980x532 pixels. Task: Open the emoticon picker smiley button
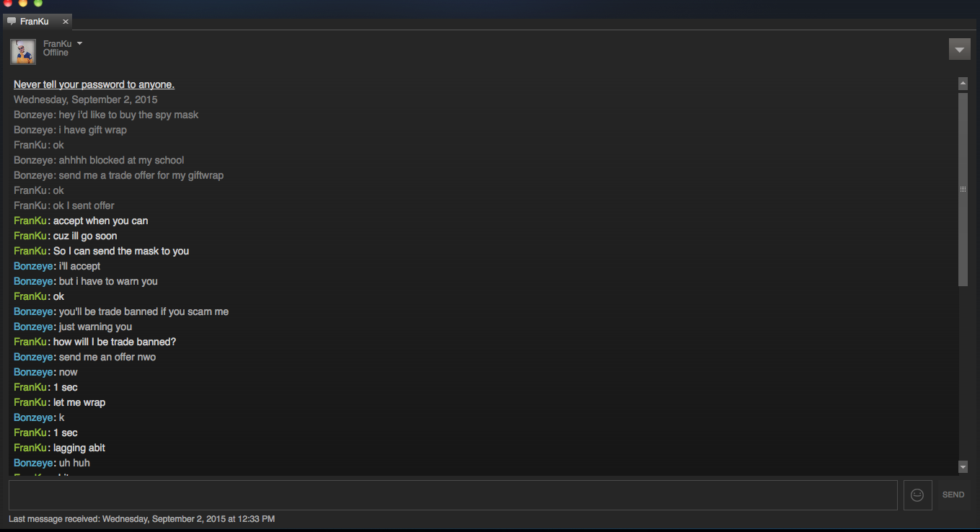tap(917, 495)
